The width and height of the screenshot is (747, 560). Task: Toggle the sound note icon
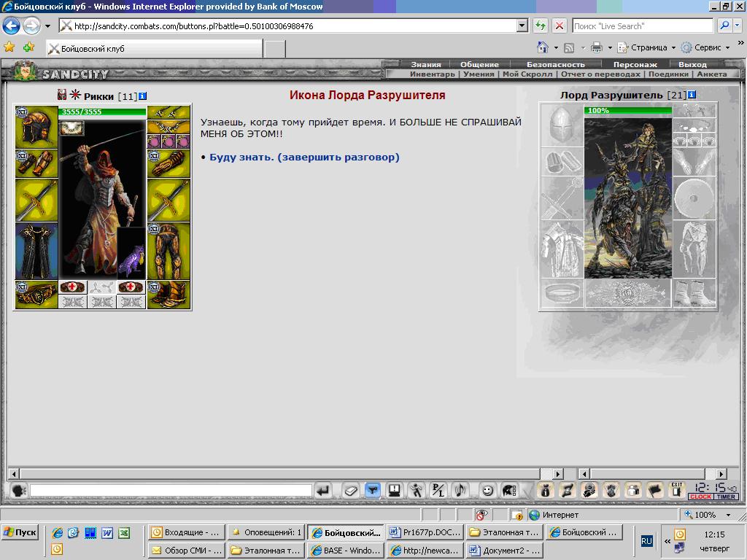point(460,490)
